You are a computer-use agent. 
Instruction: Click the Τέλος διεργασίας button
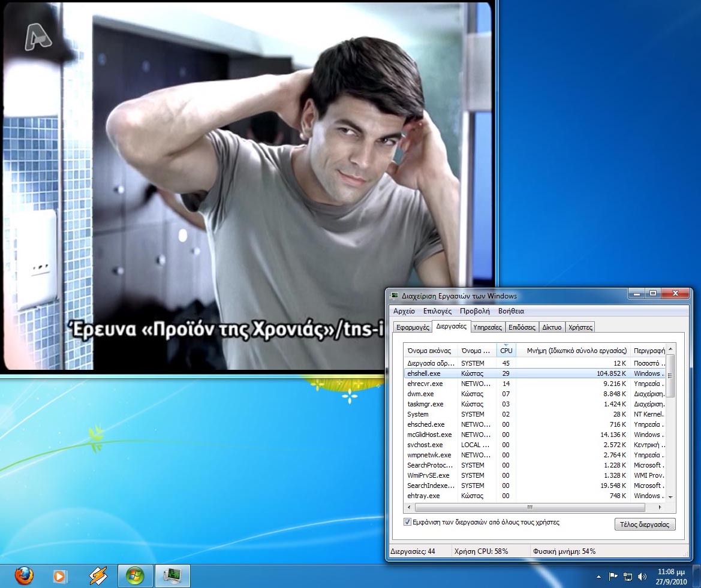(x=645, y=524)
